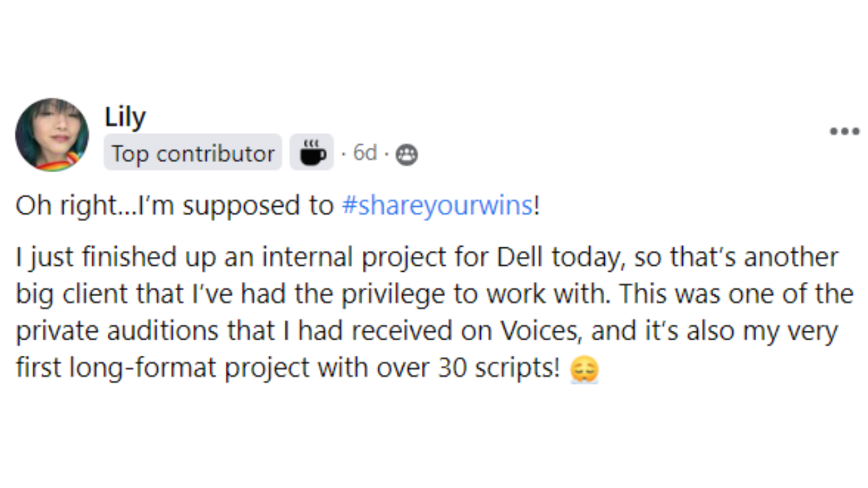Open the three-dot post options menu
This screenshot has height=488, width=868.
tap(844, 131)
